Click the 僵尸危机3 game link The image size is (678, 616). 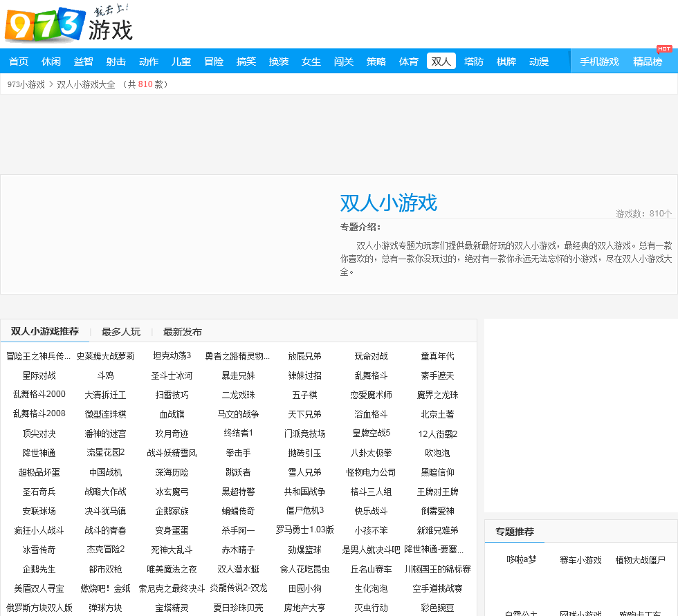click(304, 511)
